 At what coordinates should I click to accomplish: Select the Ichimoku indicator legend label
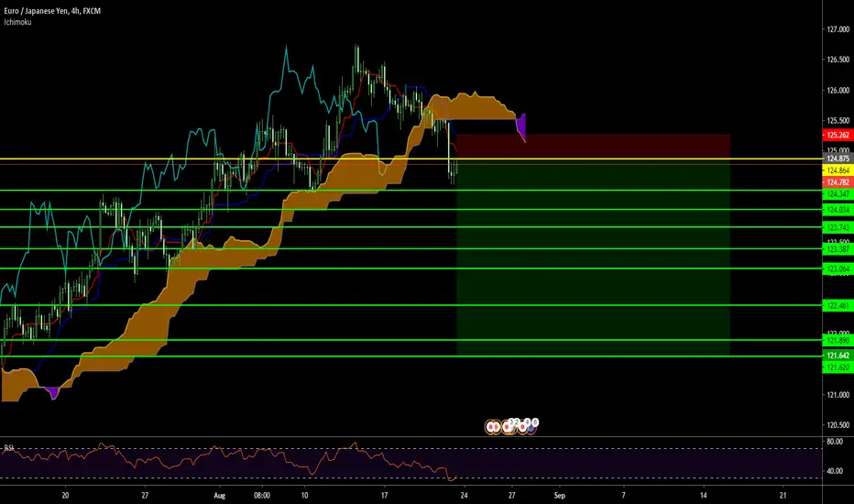[17, 22]
